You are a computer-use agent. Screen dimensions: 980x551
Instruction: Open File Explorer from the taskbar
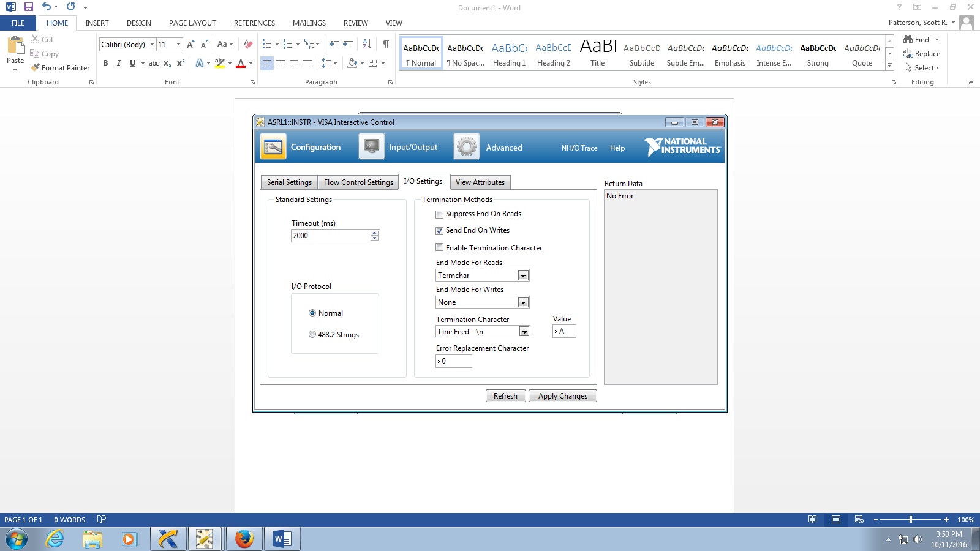tap(92, 539)
